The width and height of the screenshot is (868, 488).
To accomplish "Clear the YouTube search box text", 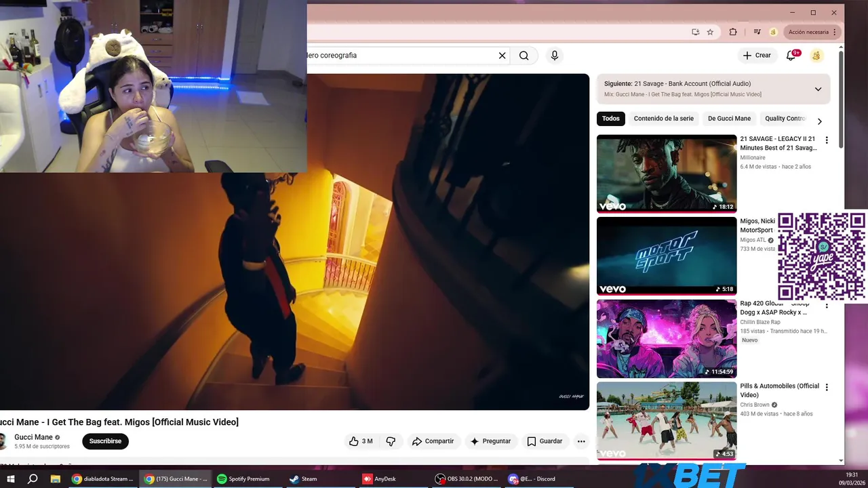I will 502,56.
